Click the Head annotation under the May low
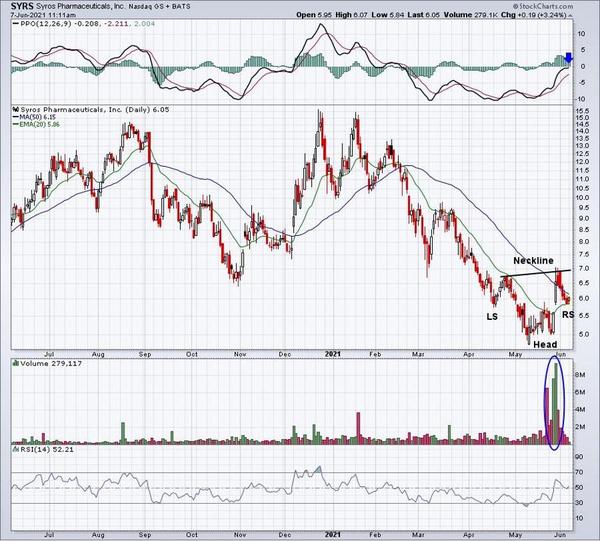Screen dimensions: 600x541 (544, 344)
